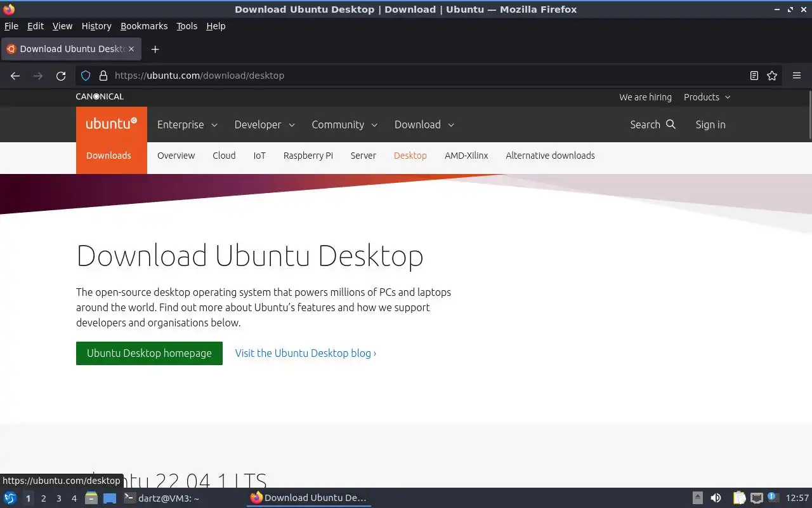Viewport: 812px width, 508px height.
Task: Click the Ubuntu logo in the site header
Action: pos(112,124)
